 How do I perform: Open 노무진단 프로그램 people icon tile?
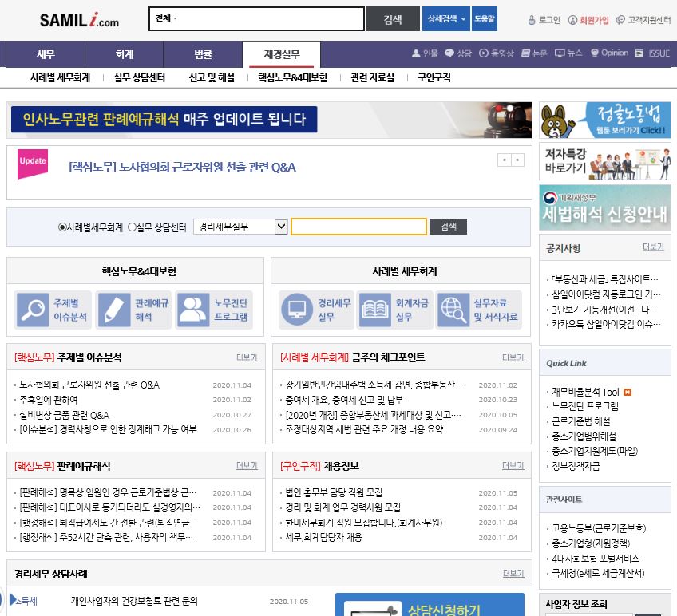214,310
